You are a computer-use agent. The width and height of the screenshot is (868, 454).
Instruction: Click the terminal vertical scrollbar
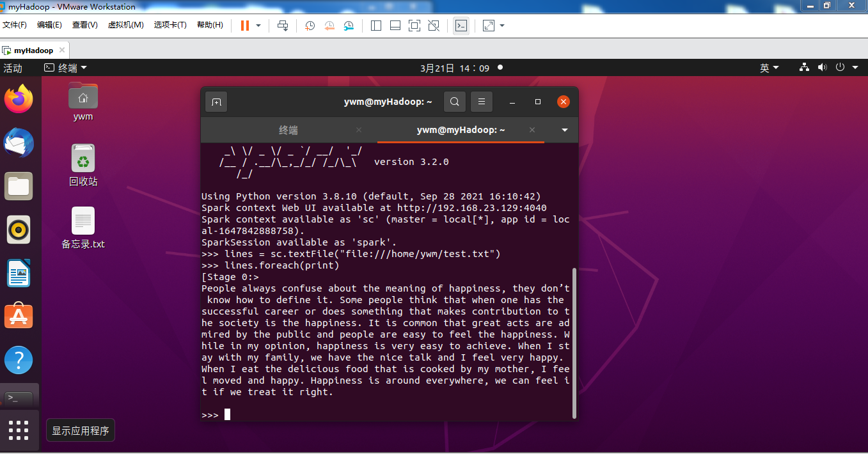pyautogui.click(x=574, y=342)
